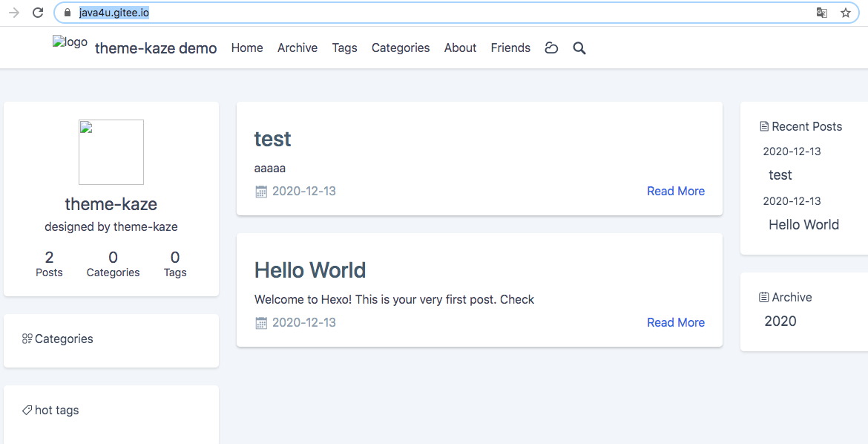Click Read More on Hello World post
This screenshot has height=444, width=868.
pos(675,323)
